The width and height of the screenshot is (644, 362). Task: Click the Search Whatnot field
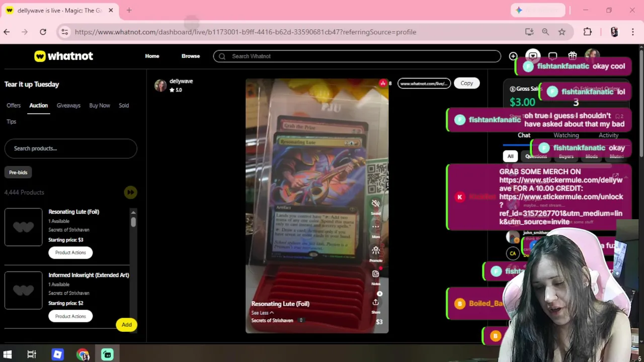click(x=357, y=56)
